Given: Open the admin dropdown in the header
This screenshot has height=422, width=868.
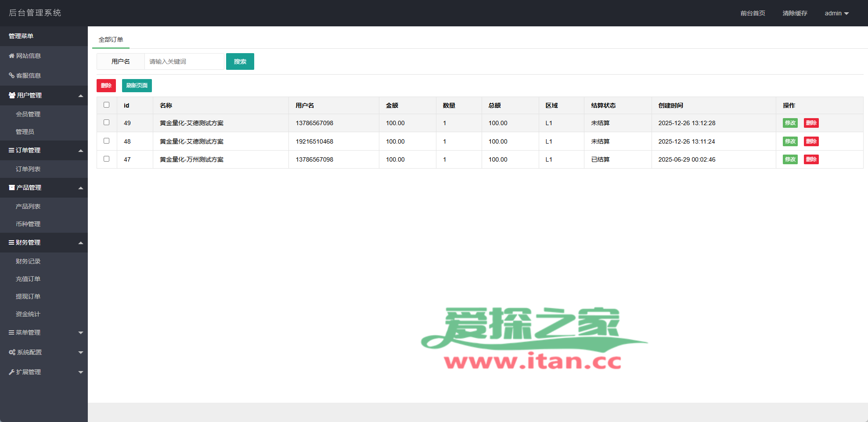Looking at the screenshot, I should (x=836, y=13).
